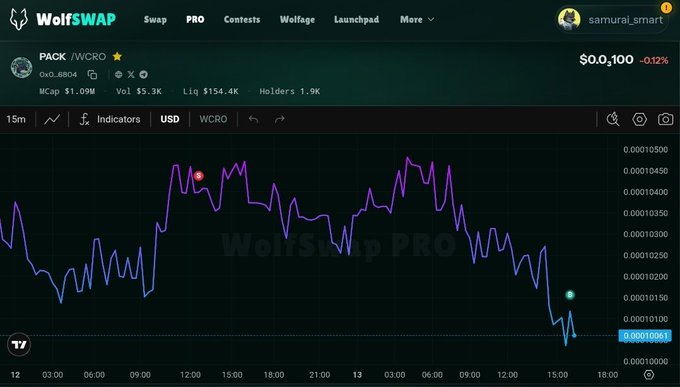Click the Liq $154.4K stat

210,91
